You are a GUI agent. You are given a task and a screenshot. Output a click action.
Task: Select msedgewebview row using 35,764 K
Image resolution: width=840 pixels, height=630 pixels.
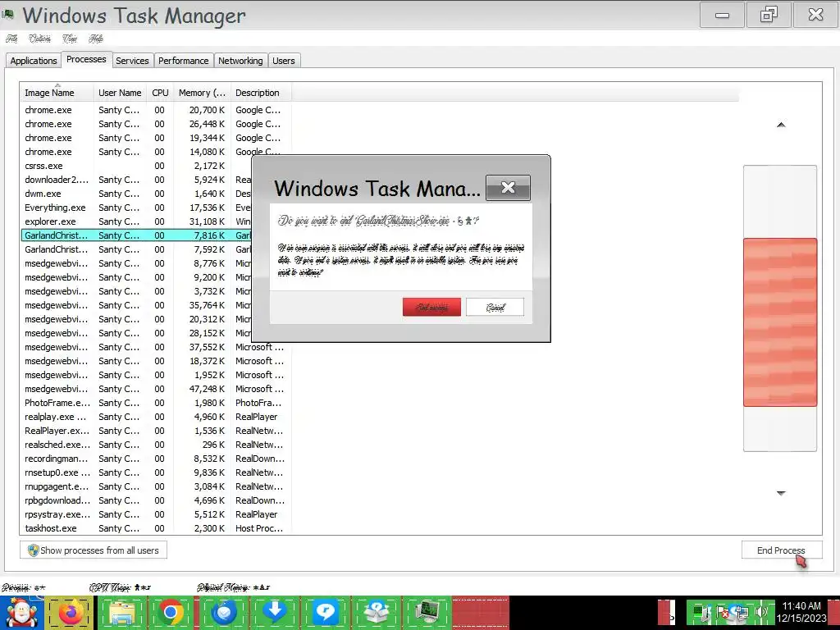[x=136, y=305]
